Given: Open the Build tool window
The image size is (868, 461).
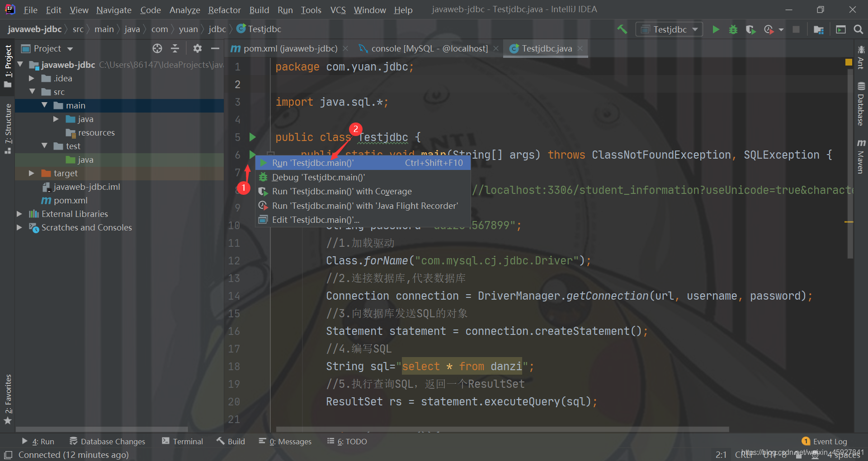Looking at the screenshot, I should (x=231, y=442).
